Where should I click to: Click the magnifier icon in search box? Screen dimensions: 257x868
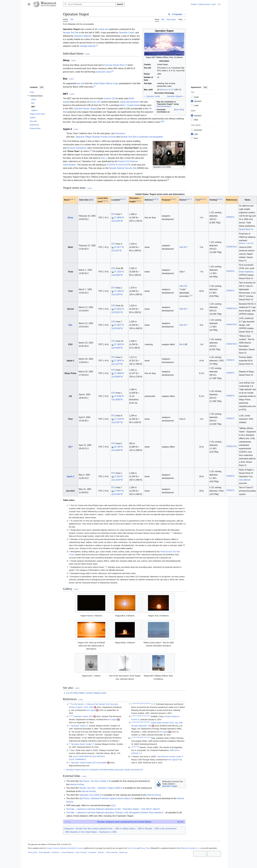point(66,4)
